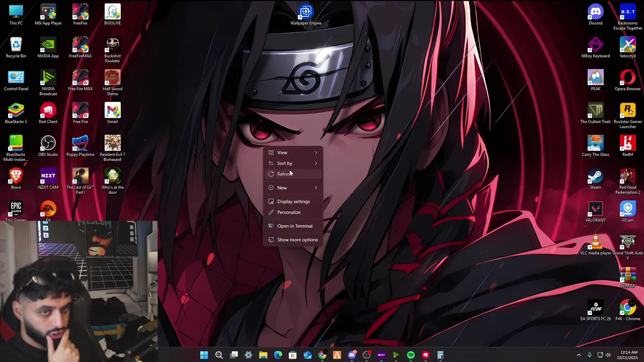The height and width of the screenshot is (362, 644).
Task: Click the microphone tray icon
Action: tap(590, 355)
